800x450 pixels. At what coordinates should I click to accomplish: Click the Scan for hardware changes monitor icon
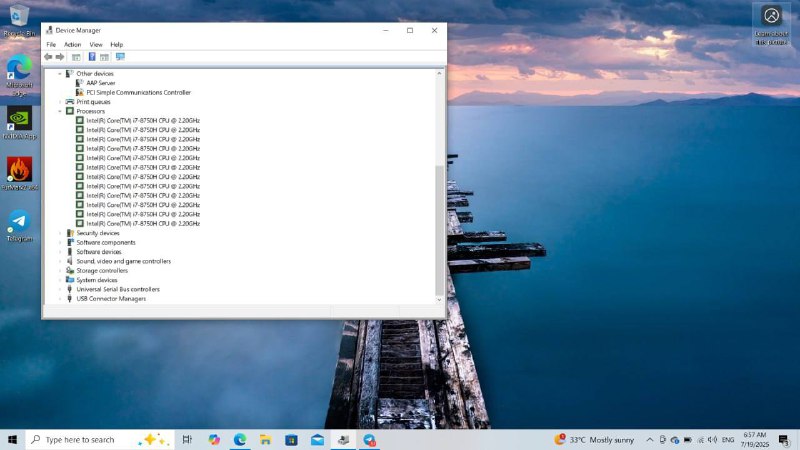click(x=120, y=57)
